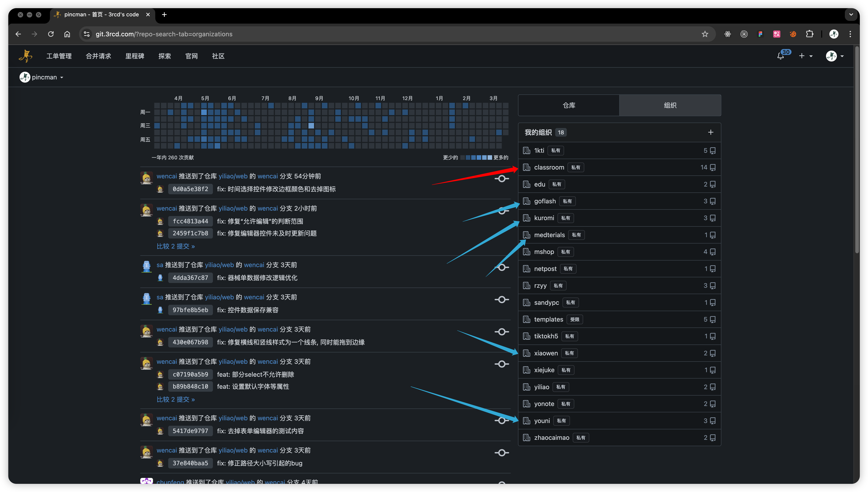Screen dimensions: 868x492
Task: Click the browser address bar URL
Action: point(164,34)
